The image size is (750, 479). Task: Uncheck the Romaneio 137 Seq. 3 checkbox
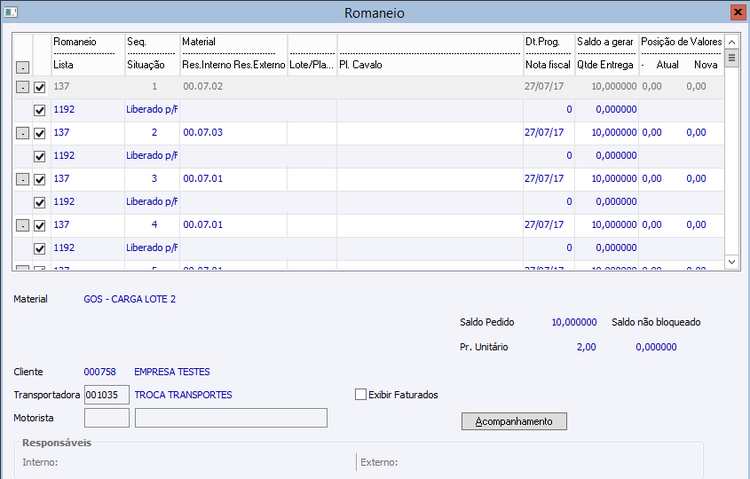40,179
